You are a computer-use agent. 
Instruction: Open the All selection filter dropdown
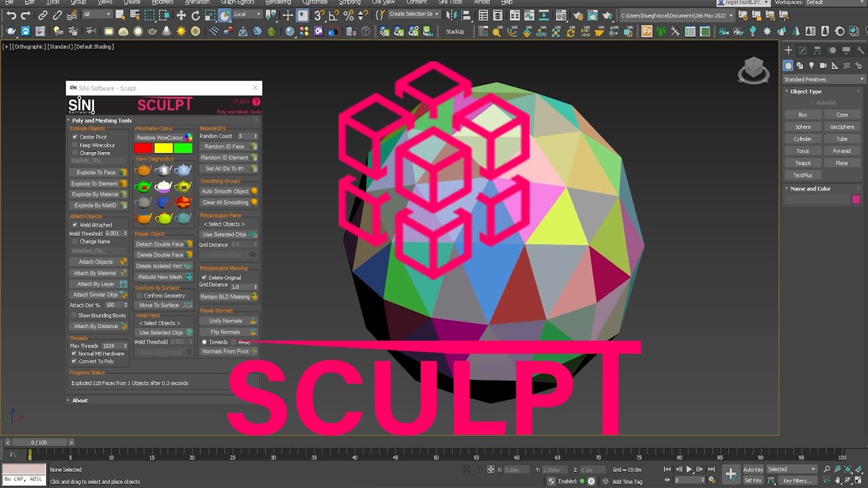[98, 14]
